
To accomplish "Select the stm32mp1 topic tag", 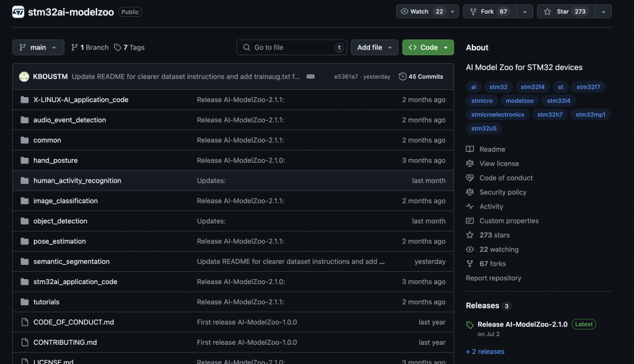I will click(x=590, y=115).
